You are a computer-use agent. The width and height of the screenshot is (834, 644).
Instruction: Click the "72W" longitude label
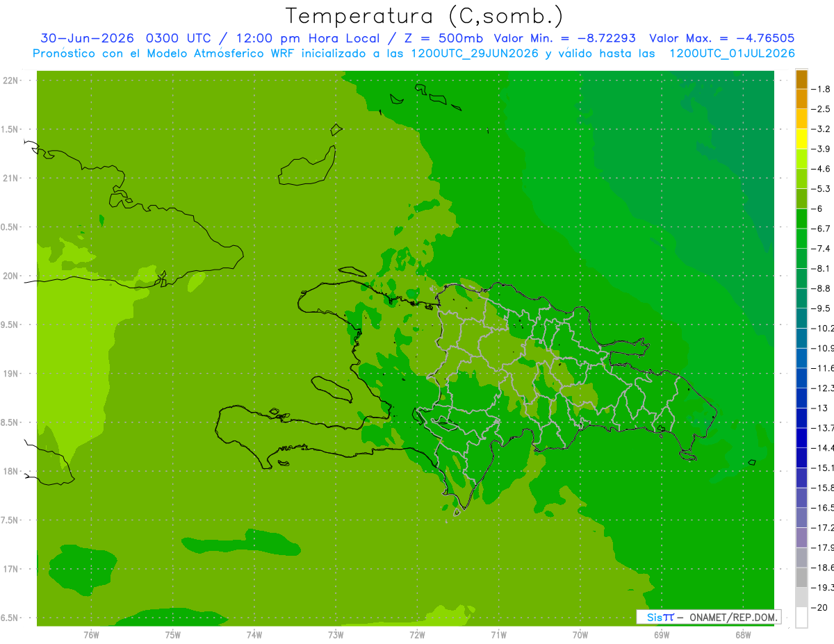[417, 635]
